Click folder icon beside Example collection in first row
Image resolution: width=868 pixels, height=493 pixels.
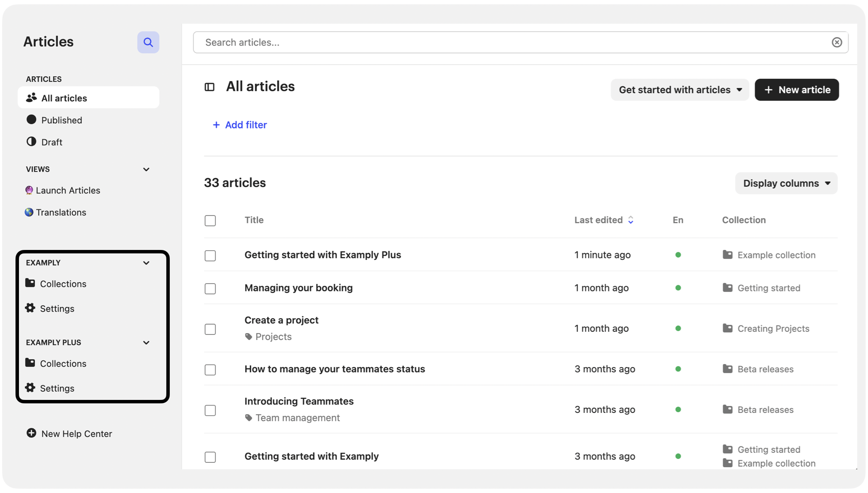(727, 254)
